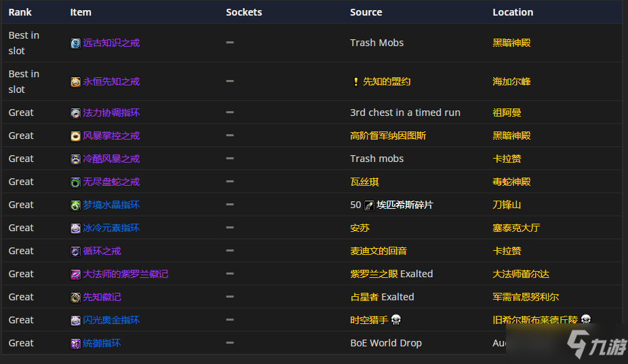Open the 冷酷风暴之戒 item link
The width and height of the screenshot is (628, 364).
(x=111, y=159)
